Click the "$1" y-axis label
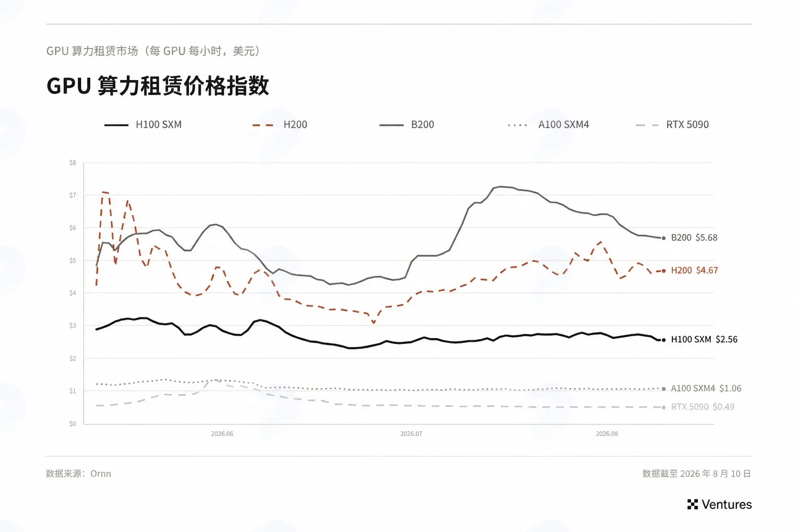 click(x=73, y=391)
